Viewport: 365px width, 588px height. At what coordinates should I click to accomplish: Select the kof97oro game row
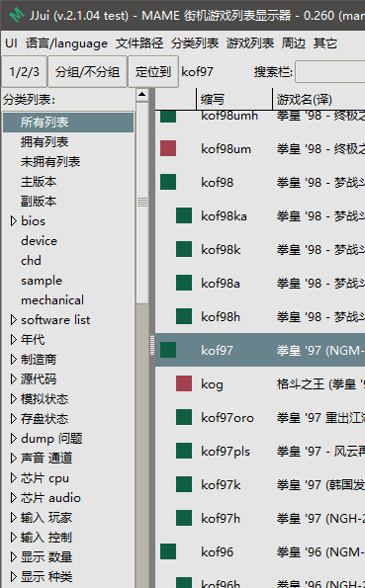(x=260, y=417)
